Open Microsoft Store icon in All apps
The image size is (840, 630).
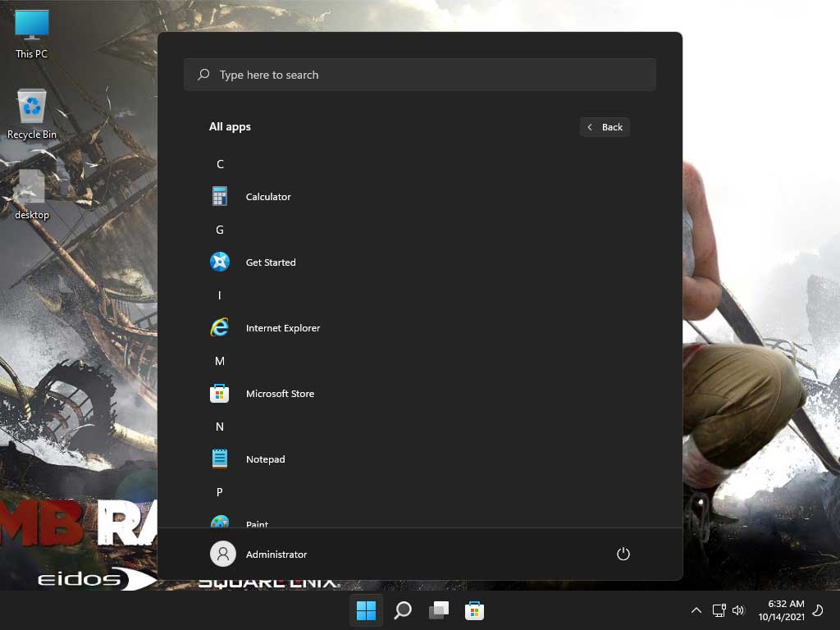click(x=220, y=393)
